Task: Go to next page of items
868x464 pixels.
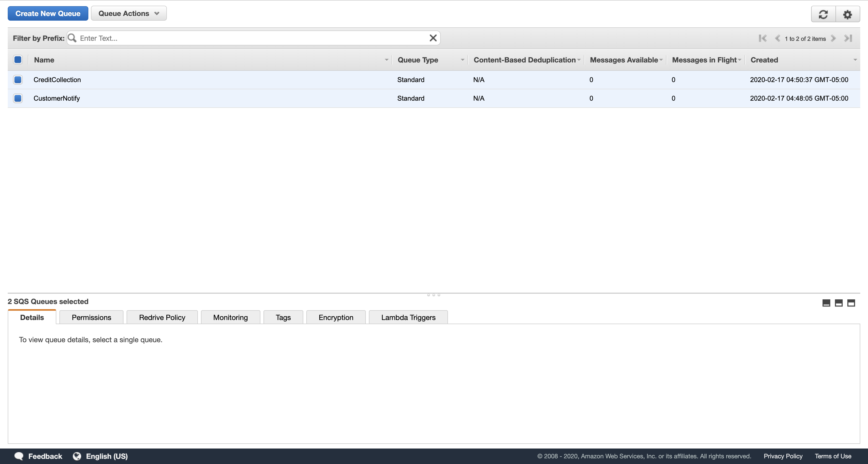Action: click(x=833, y=38)
